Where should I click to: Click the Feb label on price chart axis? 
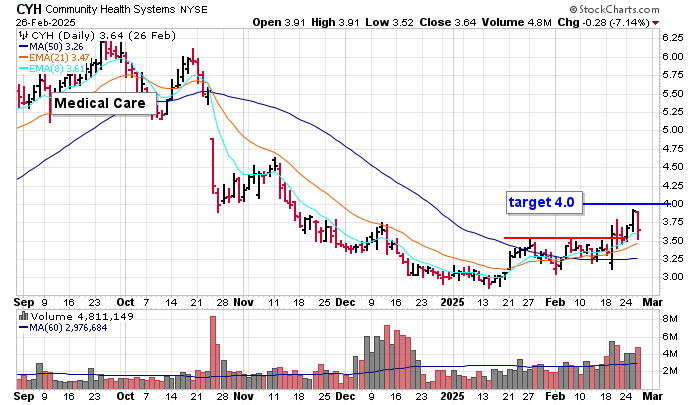(x=555, y=302)
